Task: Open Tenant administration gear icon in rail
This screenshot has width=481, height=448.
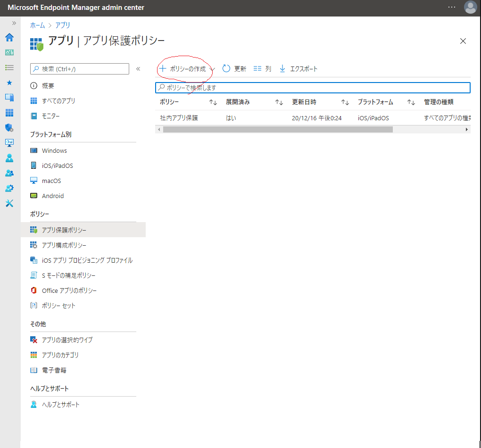Action: (x=9, y=188)
